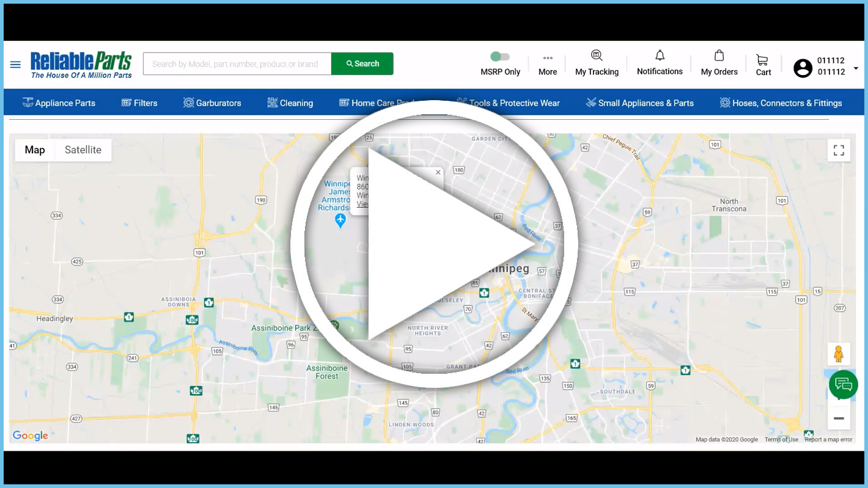
Task: Open the Appliance Parts category
Action: [59, 103]
